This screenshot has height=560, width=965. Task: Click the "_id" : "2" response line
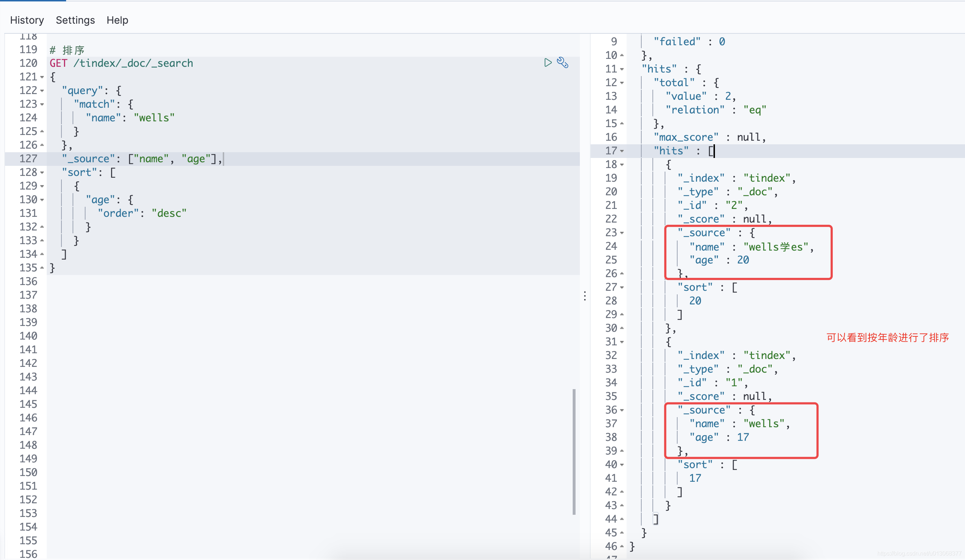(x=713, y=205)
